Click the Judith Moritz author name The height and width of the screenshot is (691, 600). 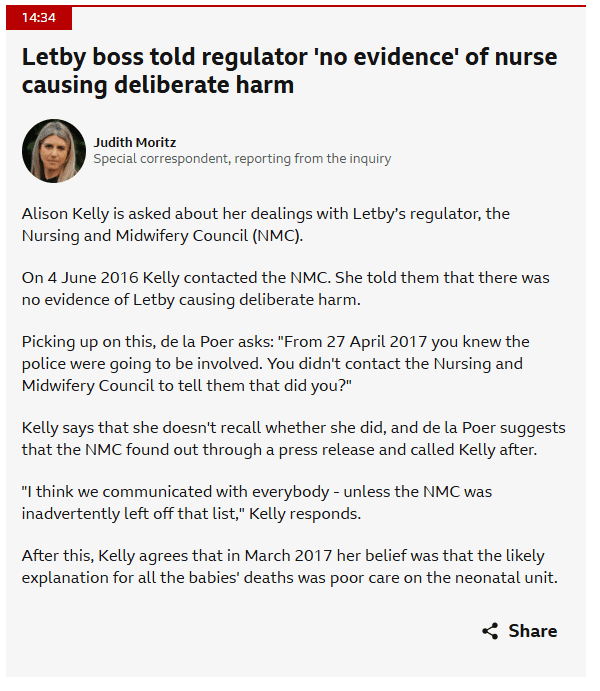pos(134,143)
